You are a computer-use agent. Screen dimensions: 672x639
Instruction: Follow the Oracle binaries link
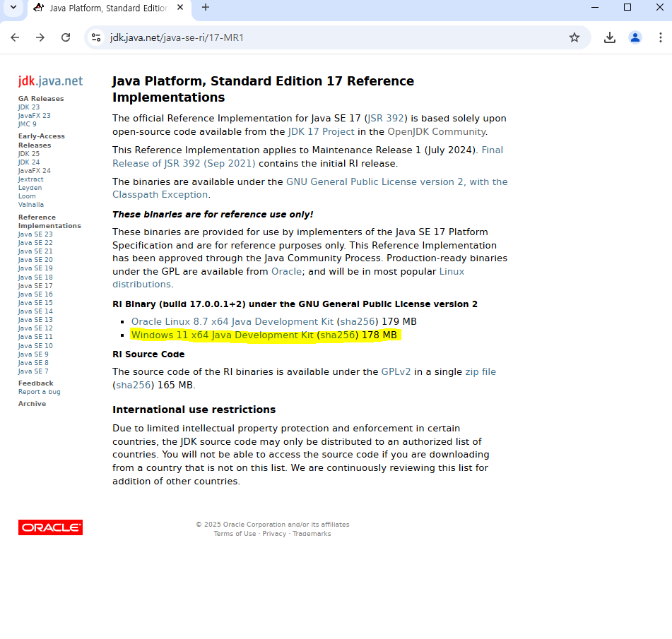point(287,272)
